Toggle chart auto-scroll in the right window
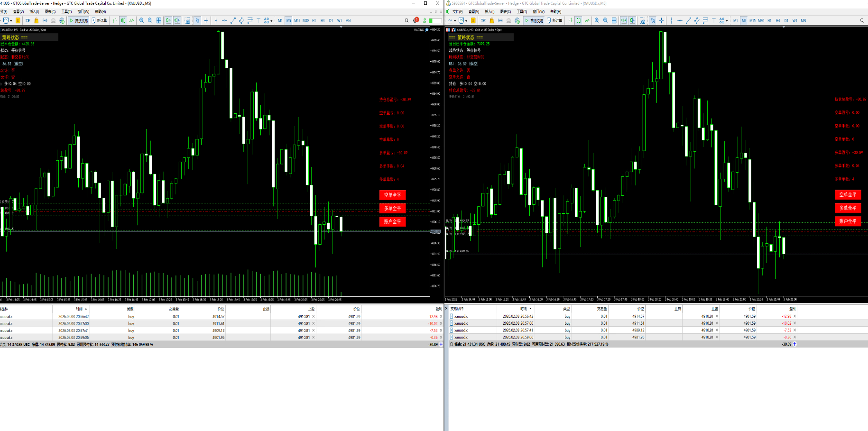 point(624,20)
